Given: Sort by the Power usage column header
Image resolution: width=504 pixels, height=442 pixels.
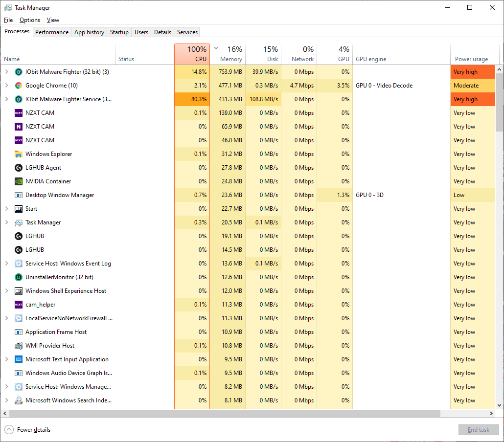Looking at the screenshot, I should tap(475, 54).
